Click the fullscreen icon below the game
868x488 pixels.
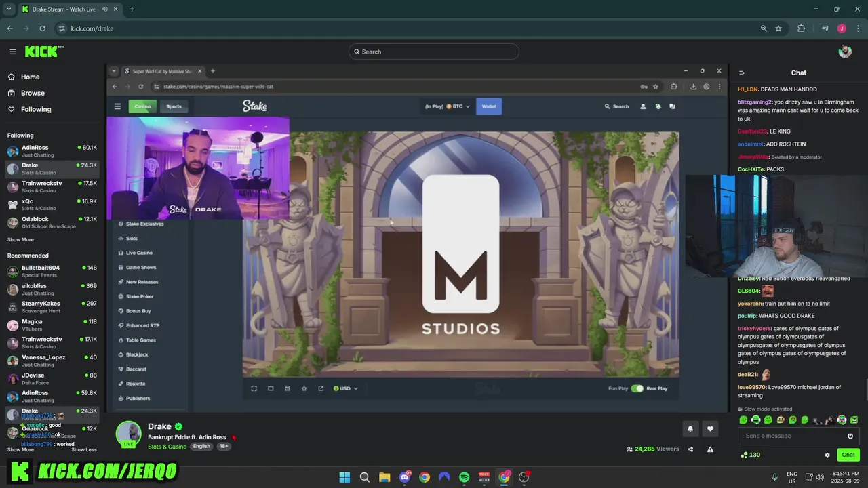click(x=254, y=388)
